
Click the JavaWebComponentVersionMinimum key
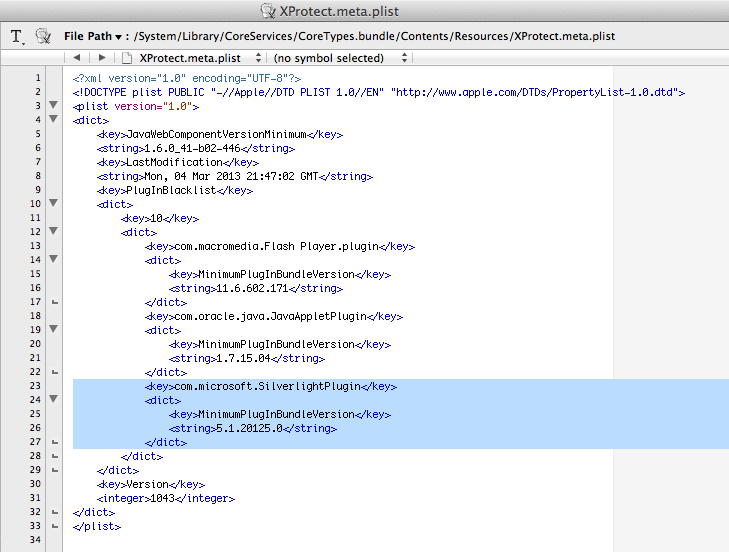(220, 134)
